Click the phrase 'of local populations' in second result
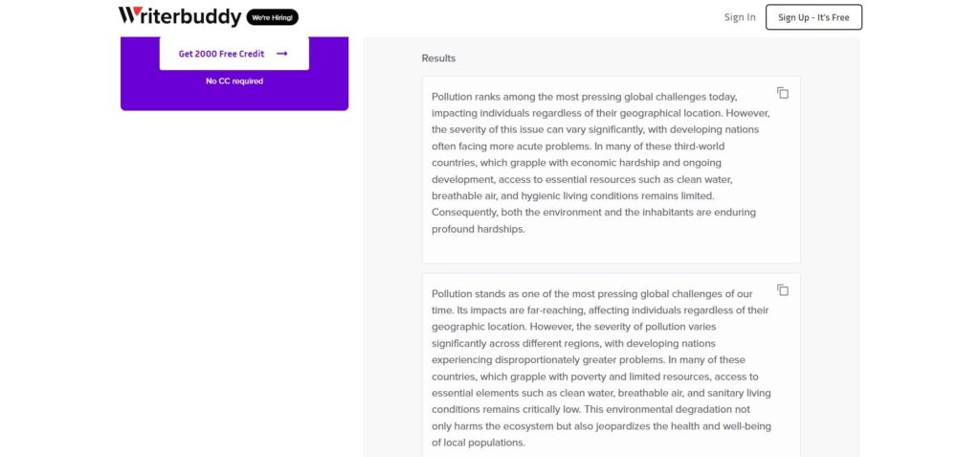Screen dimensions: 980x457 pos(479,443)
